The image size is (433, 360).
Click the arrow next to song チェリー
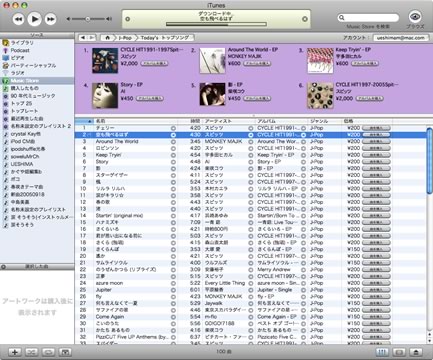coord(173,128)
